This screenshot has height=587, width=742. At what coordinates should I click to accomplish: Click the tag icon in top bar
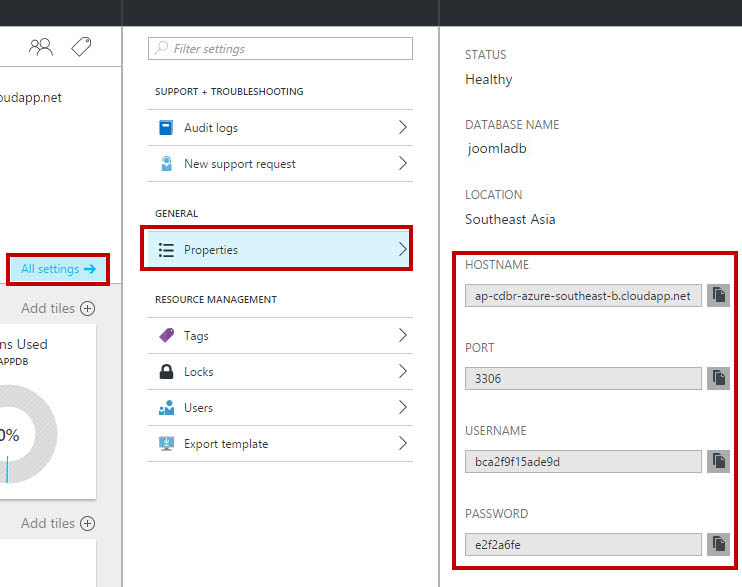(x=81, y=47)
